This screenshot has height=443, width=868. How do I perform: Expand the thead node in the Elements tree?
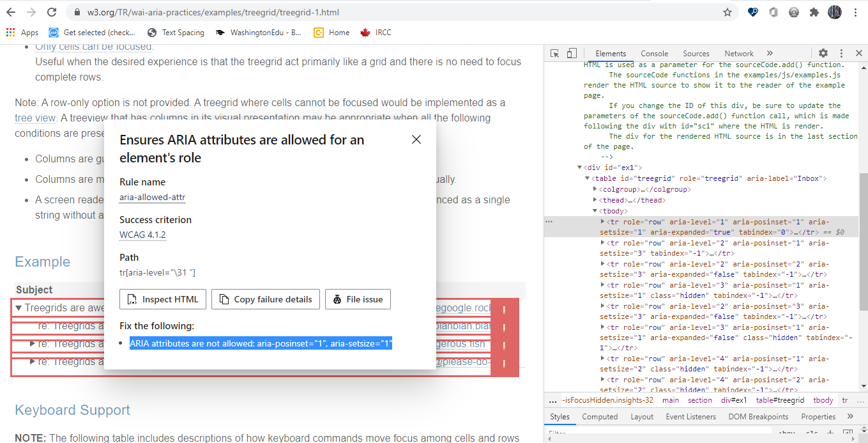pyautogui.click(x=596, y=199)
